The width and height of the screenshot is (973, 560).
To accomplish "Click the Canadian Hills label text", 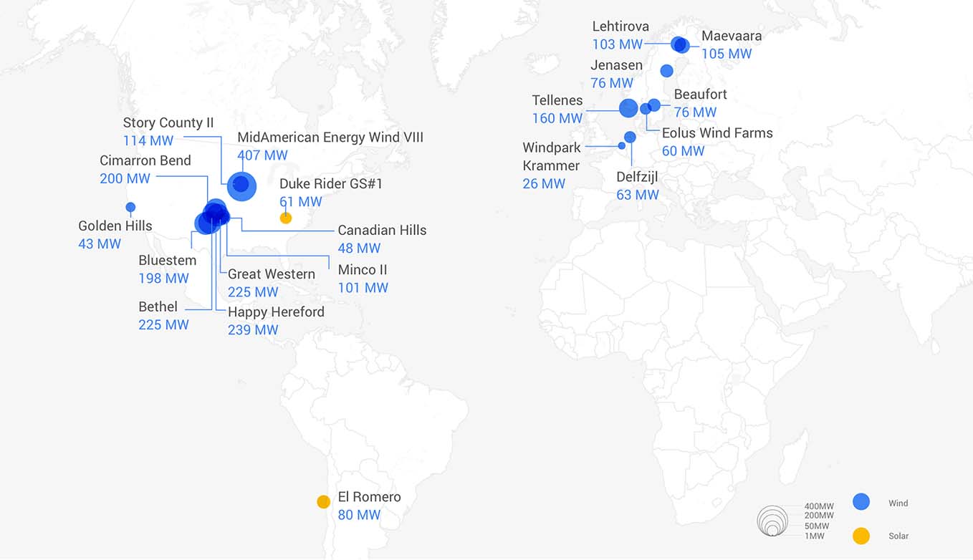I will click(382, 230).
